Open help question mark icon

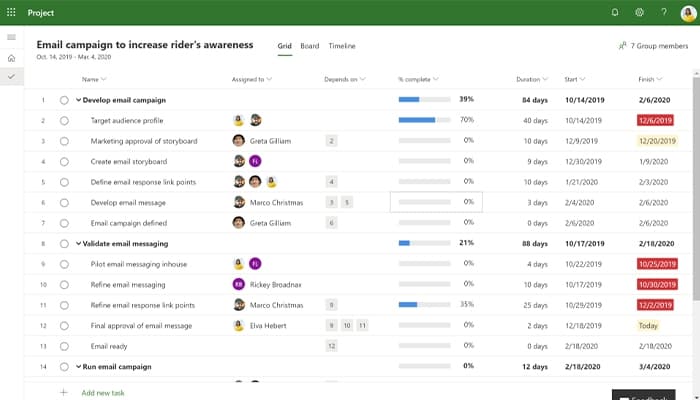(664, 12)
